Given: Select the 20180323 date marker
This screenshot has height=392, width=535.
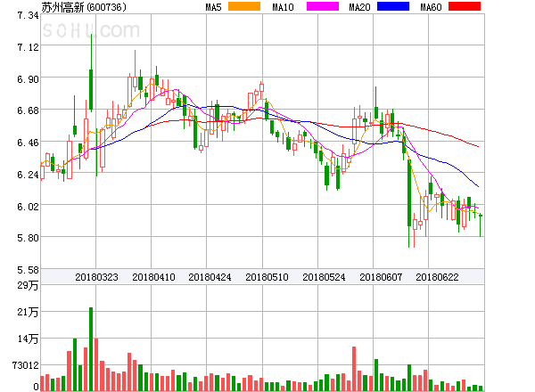Looking at the screenshot, I should pos(96,277).
